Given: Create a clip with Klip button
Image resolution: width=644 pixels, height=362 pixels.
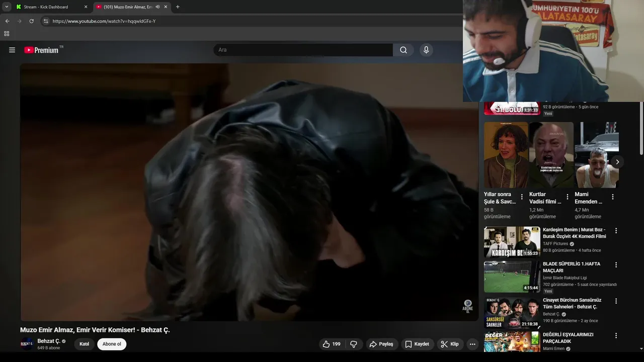Looking at the screenshot, I should point(450,344).
